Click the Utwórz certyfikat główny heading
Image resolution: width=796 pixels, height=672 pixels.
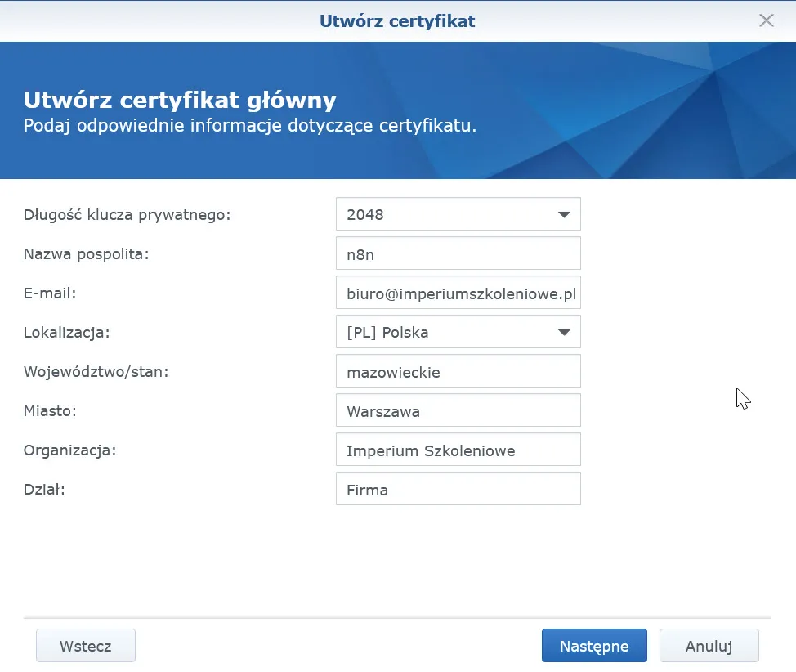(180, 101)
